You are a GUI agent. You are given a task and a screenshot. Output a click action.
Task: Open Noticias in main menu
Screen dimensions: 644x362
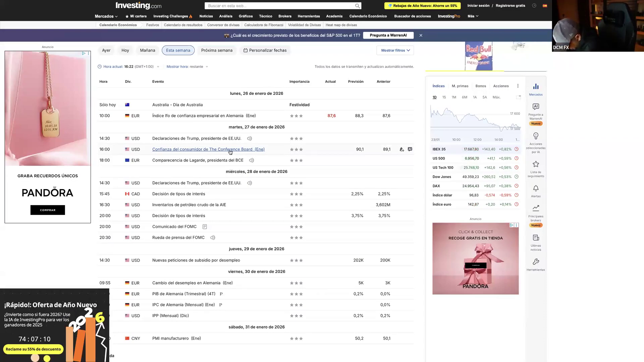coord(206,16)
